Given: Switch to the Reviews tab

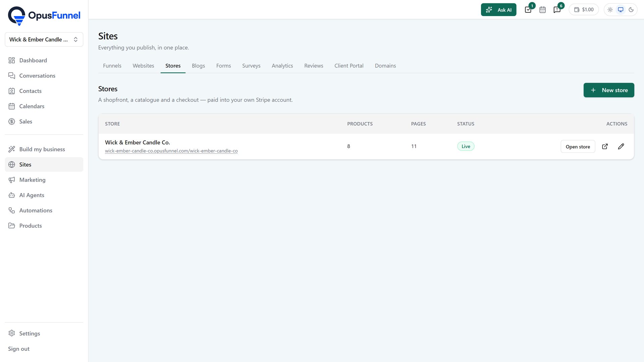Looking at the screenshot, I should click(x=314, y=66).
